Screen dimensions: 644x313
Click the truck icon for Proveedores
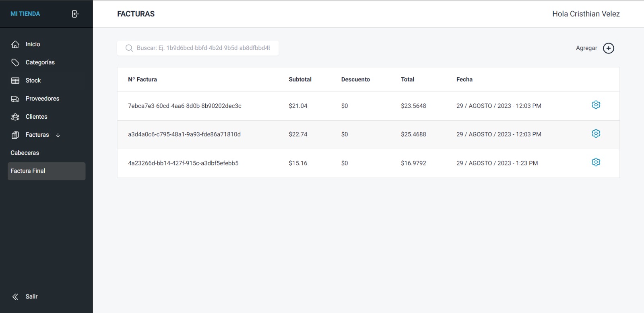(x=15, y=99)
